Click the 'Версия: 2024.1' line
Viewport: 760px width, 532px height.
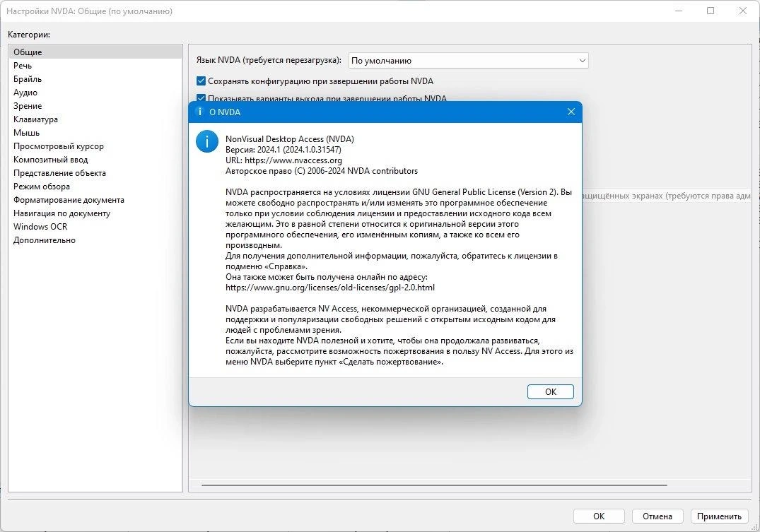click(x=283, y=150)
